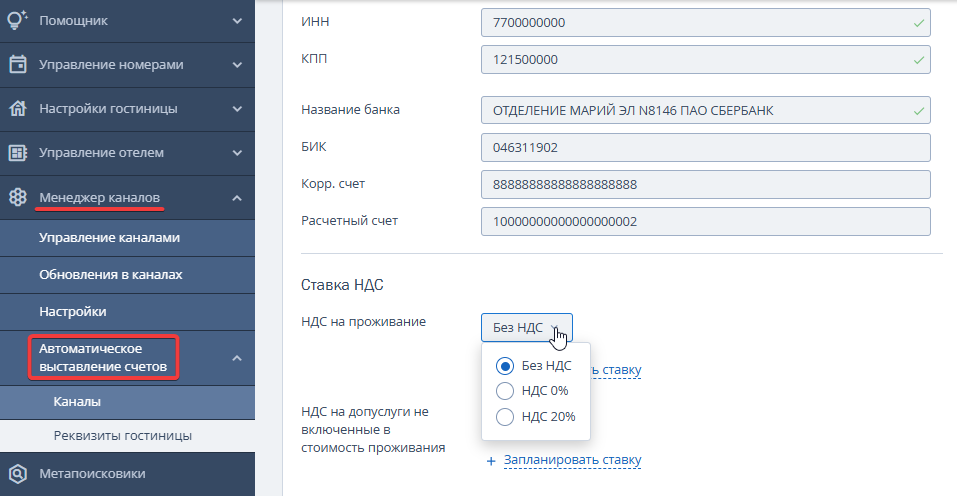Click the calendar icon beside Управление номерами
The image size is (957, 496).
click(x=18, y=64)
